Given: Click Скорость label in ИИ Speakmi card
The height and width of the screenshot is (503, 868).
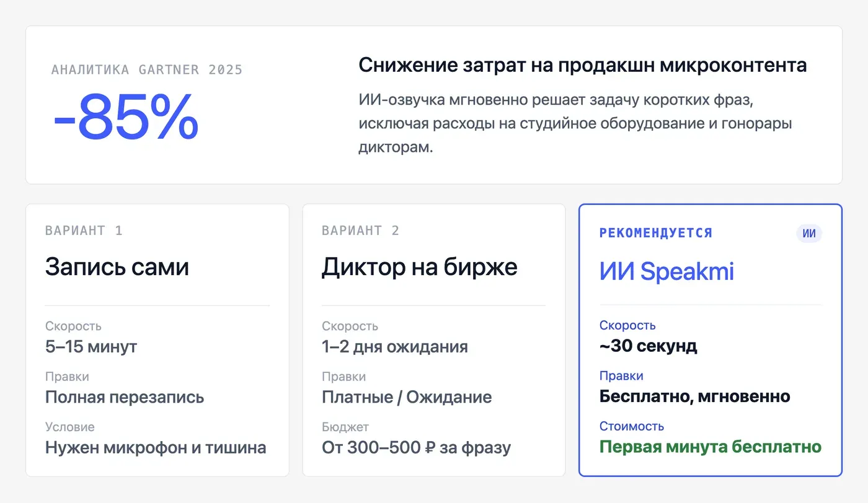Looking at the screenshot, I should 627,325.
